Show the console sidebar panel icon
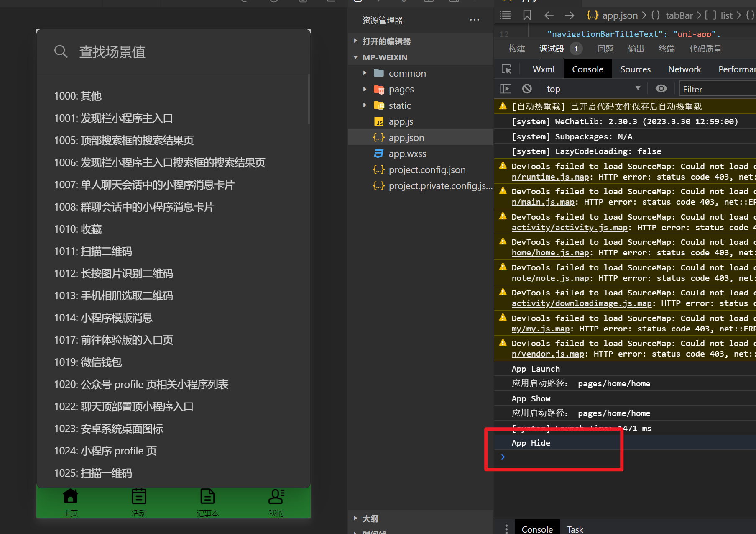Image resolution: width=756 pixels, height=534 pixels. coord(506,89)
